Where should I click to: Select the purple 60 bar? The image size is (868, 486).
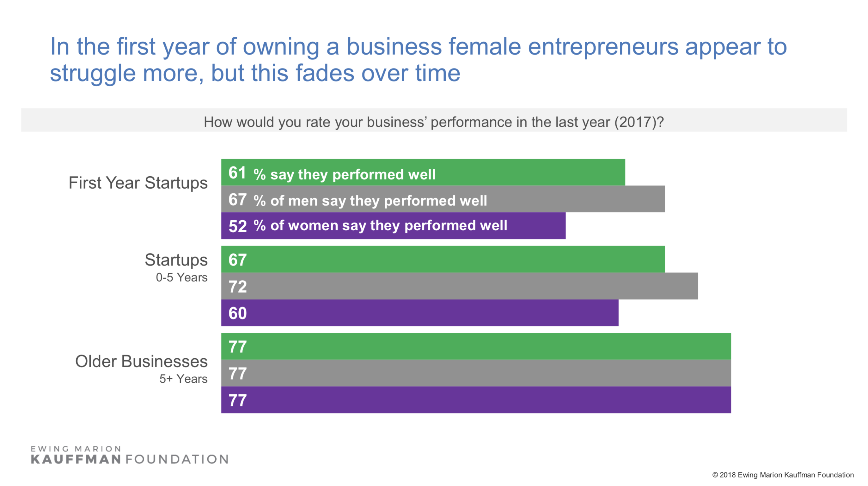(419, 313)
